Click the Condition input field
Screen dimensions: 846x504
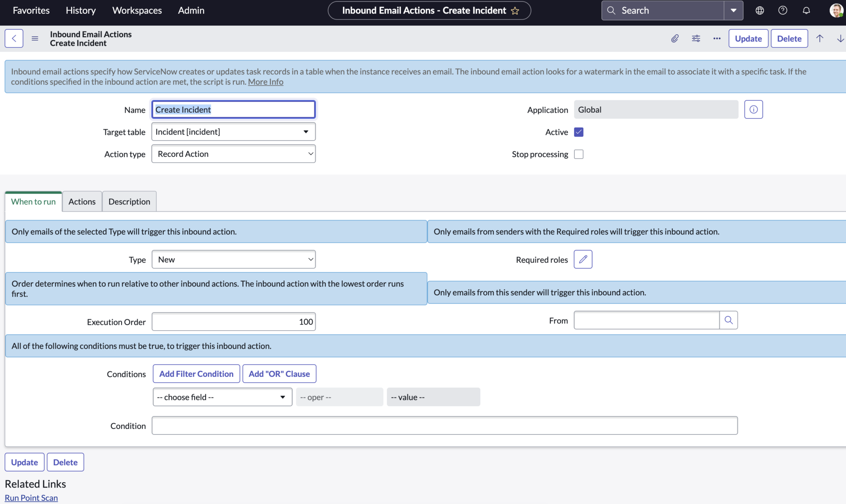pos(445,426)
